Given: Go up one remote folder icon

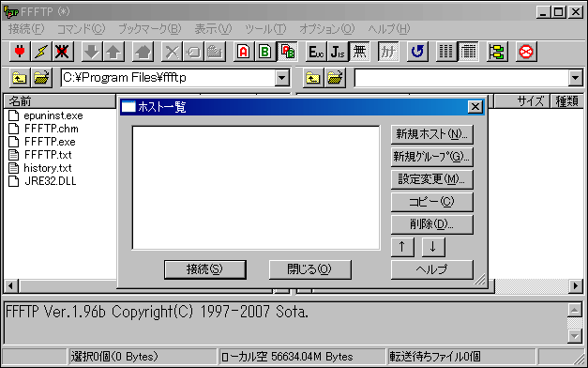Looking at the screenshot, I should (312, 78).
